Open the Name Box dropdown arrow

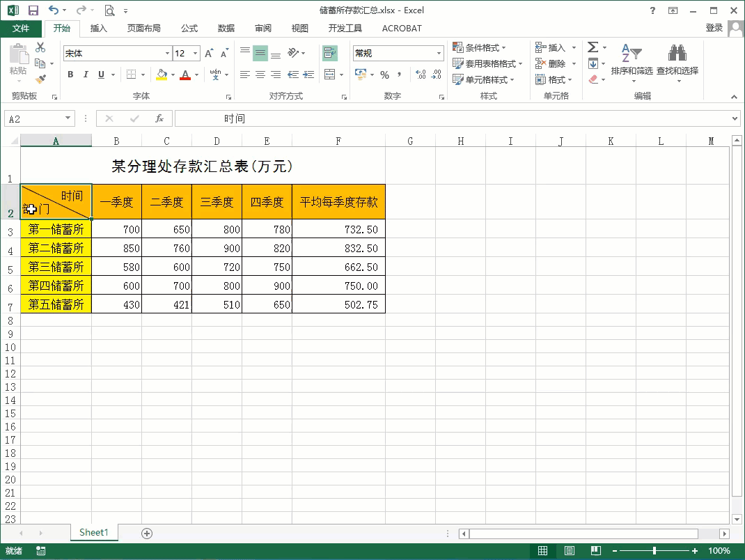point(68,119)
